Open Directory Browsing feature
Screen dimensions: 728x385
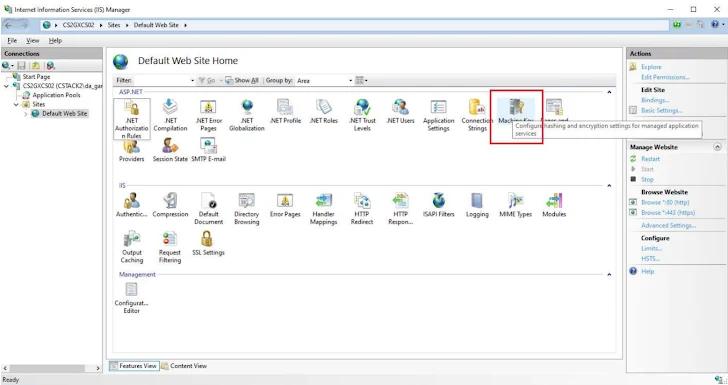coord(247,209)
